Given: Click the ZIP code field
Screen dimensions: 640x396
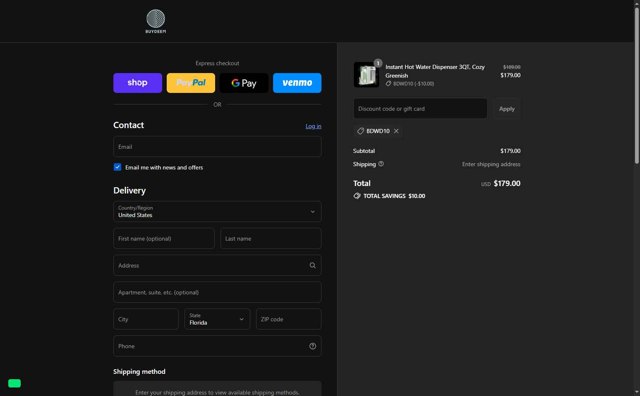Looking at the screenshot, I should [289, 319].
